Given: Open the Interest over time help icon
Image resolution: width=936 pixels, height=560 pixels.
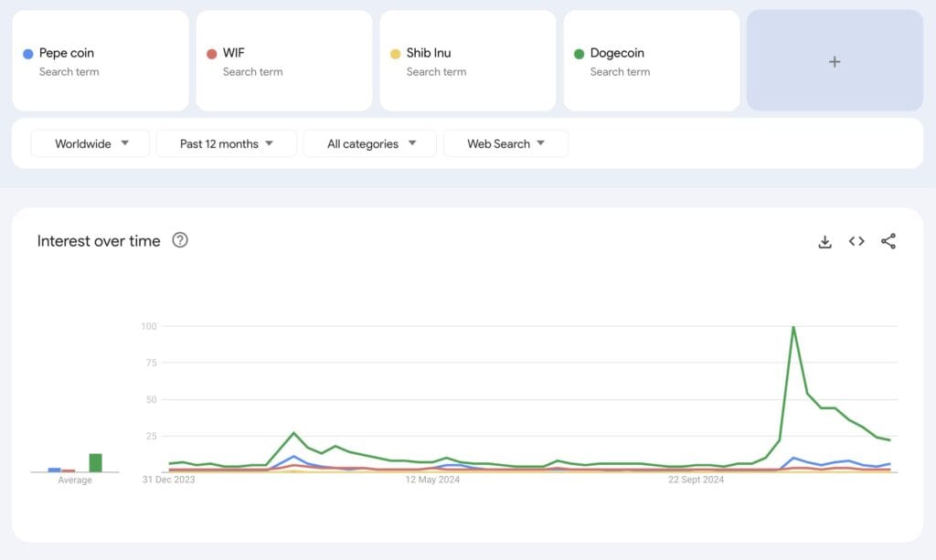Looking at the screenshot, I should point(180,240).
